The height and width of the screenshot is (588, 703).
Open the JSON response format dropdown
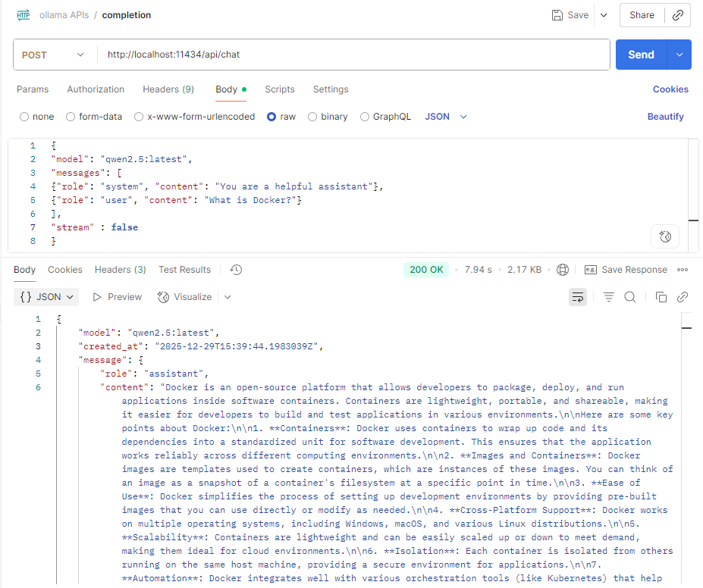pos(46,297)
